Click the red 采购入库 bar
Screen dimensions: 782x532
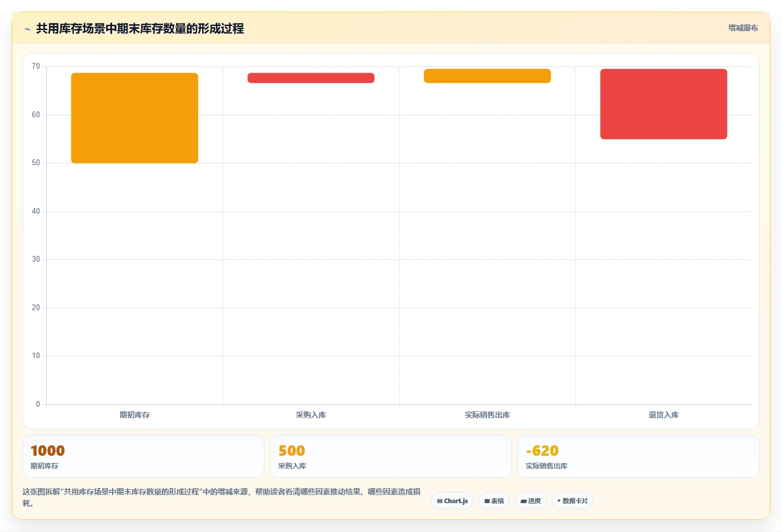tap(311, 78)
